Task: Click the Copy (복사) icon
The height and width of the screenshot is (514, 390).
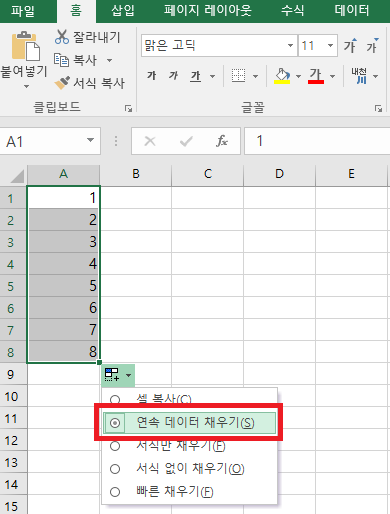Action: tap(61, 60)
